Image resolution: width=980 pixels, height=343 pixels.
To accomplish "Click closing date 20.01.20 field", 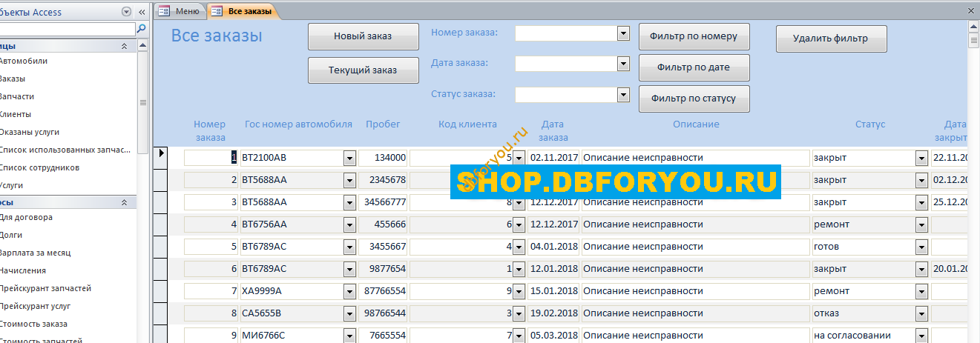I will (x=950, y=269).
